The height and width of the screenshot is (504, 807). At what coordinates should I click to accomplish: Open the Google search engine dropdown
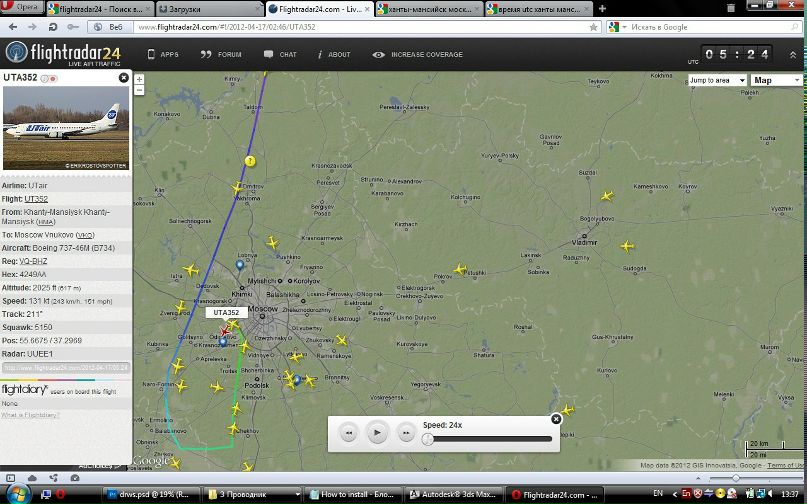click(618, 27)
